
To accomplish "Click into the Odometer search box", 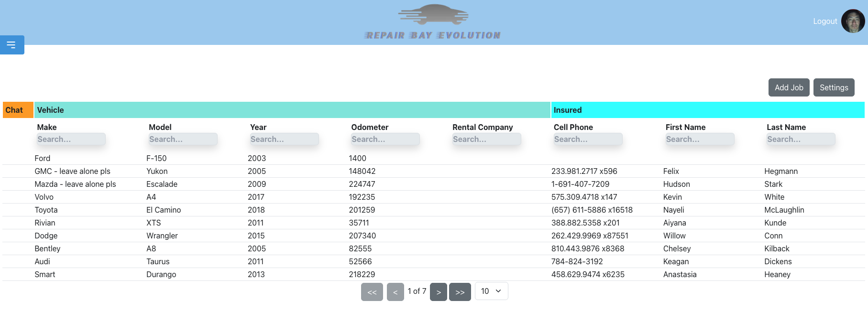I will point(385,139).
